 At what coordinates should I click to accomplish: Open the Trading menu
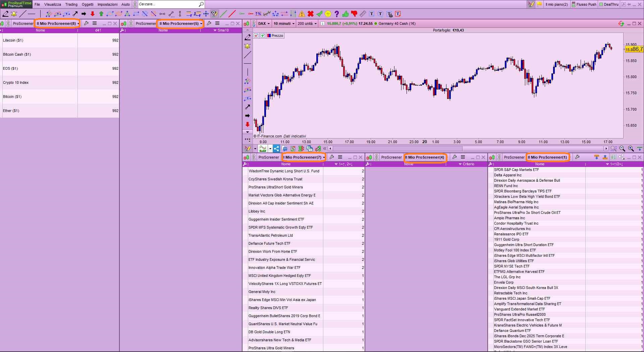point(71,4)
